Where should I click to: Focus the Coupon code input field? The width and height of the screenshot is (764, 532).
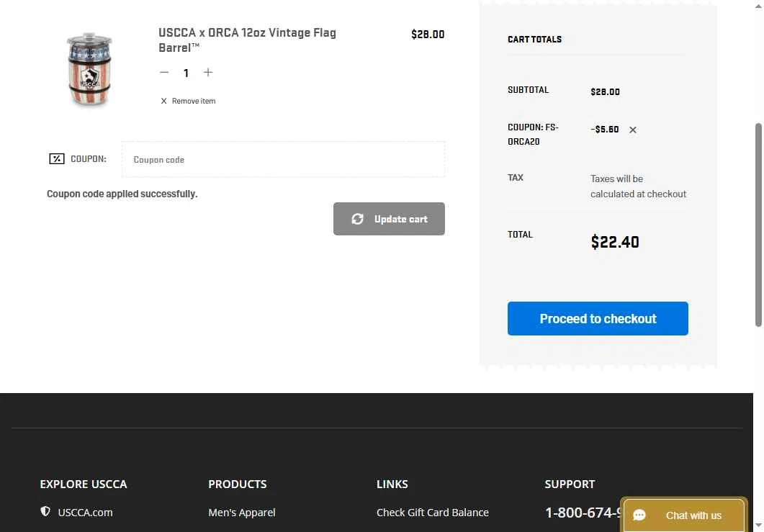[283, 159]
